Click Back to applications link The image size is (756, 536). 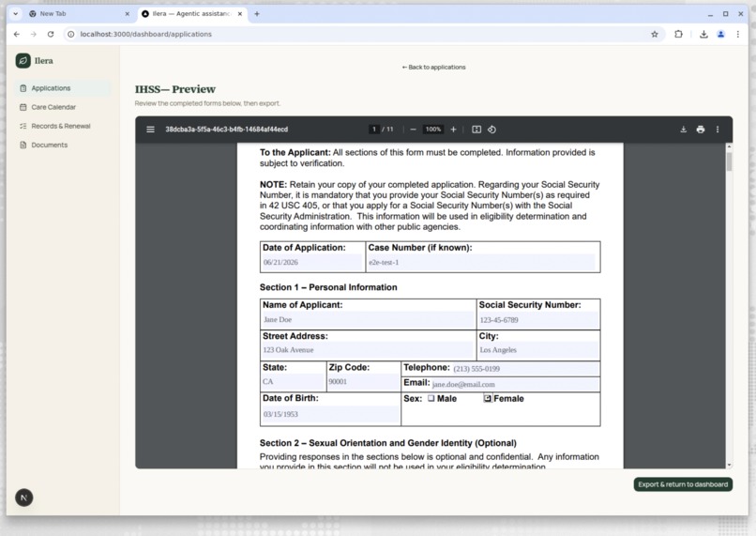[434, 67]
